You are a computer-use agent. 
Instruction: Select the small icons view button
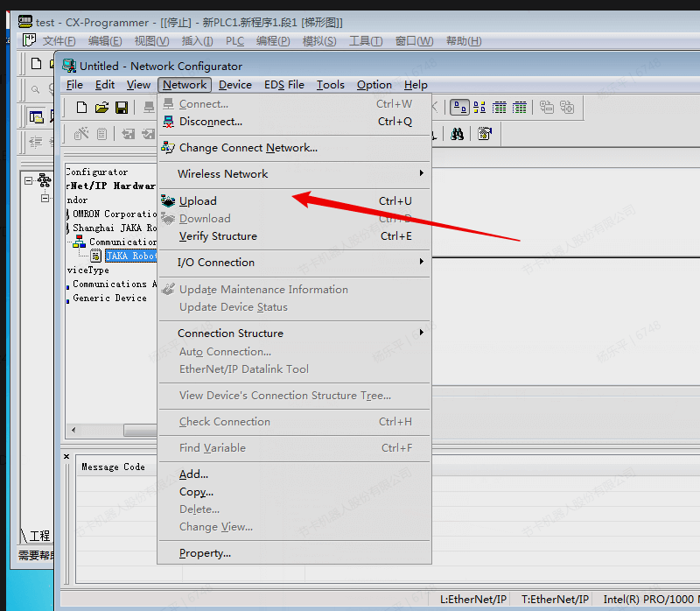479,108
